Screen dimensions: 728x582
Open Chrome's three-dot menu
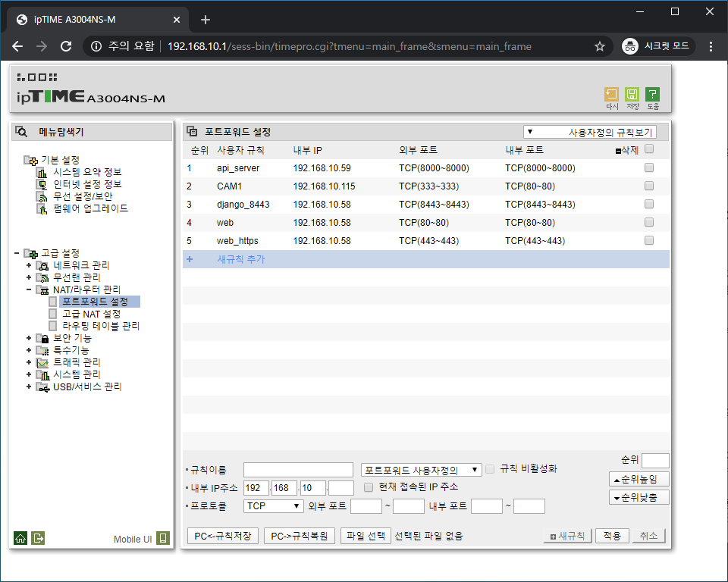point(711,46)
